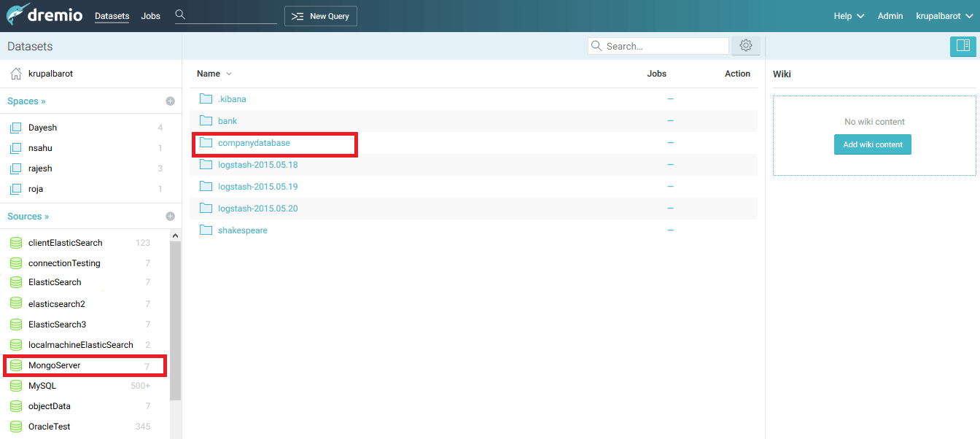Click the folder icon for companydatabase
This screenshot has width=980, height=439.
pyautogui.click(x=206, y=143)
